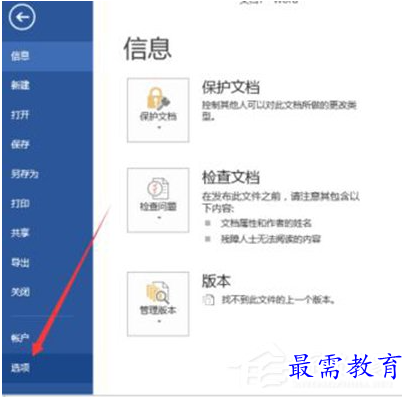Open 选项 at sidebar bottom
Screen dimensions: 410x398
[x=47, y=368]
